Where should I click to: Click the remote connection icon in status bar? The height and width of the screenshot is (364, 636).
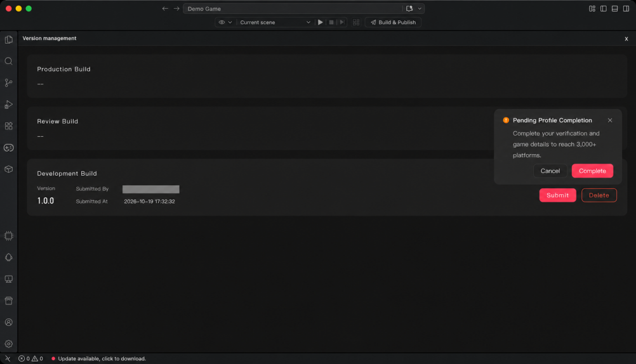(x=8, y=359)
